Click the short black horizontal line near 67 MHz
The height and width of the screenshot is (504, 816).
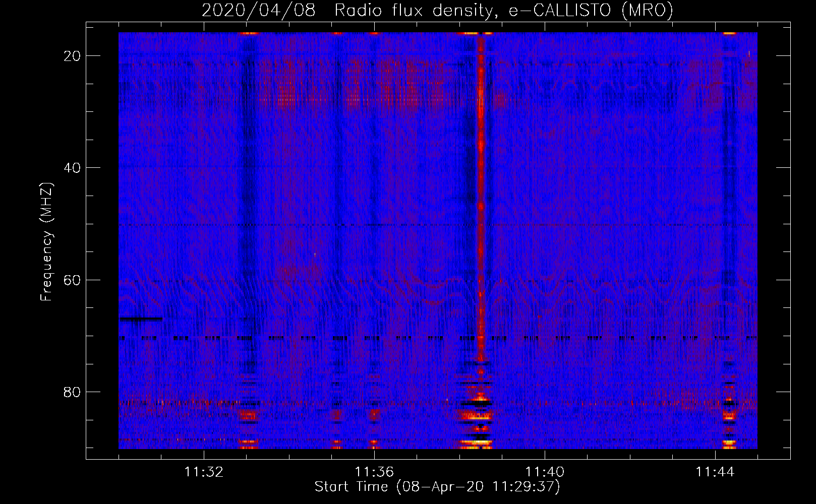pos(141,319)
